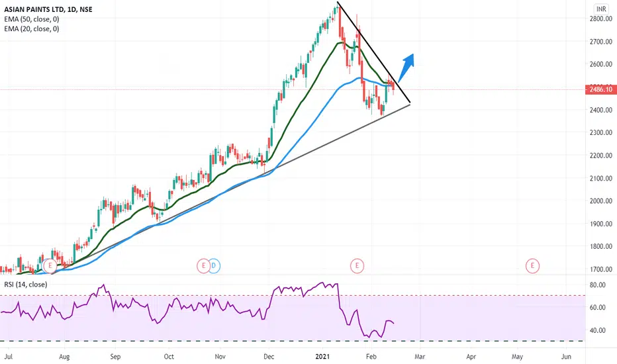This screenshot has width=617, height=364.
Task: Open the earnings E marker in late October
Action: pos(203,265)
